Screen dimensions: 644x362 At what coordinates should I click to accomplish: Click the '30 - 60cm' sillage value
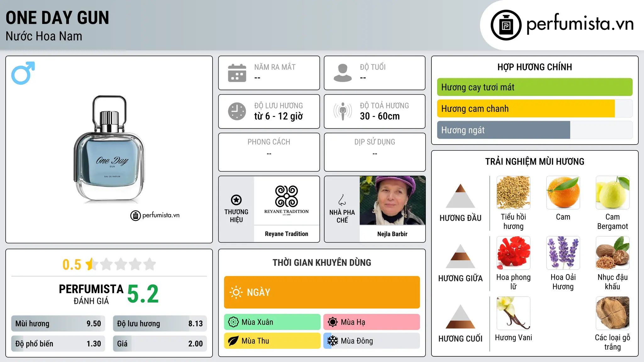coord(380,116)
